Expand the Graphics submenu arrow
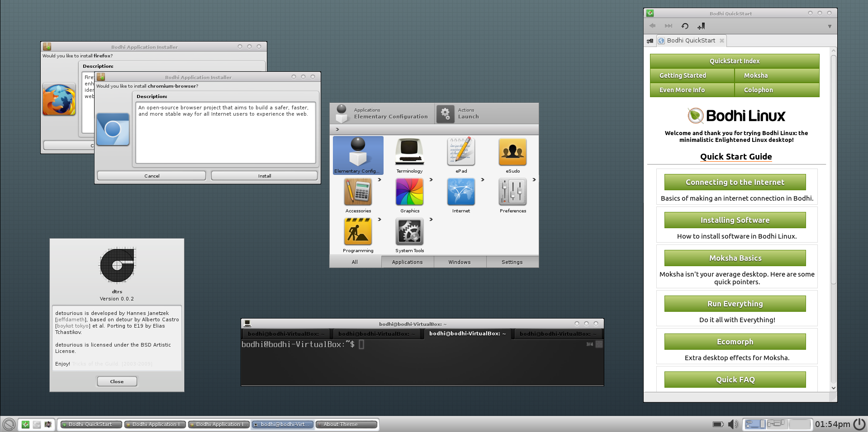 431,180
